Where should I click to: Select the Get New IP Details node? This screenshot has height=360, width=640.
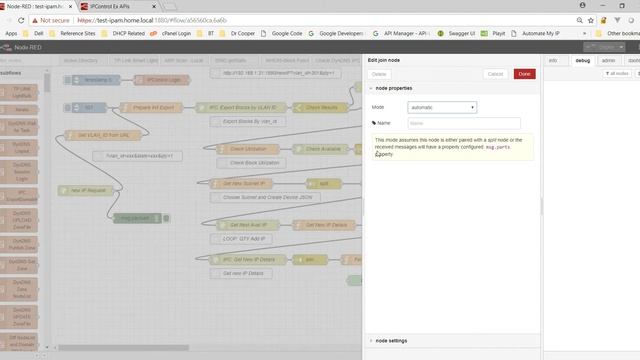click(x=324, y=225)
